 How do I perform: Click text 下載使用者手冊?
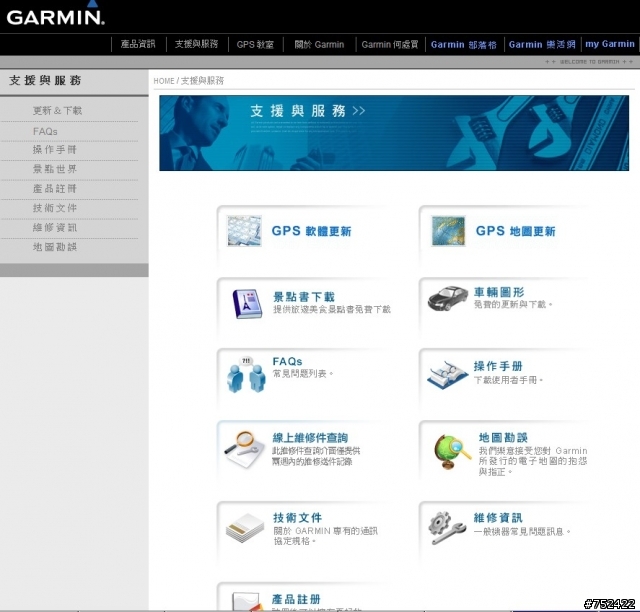508,380
